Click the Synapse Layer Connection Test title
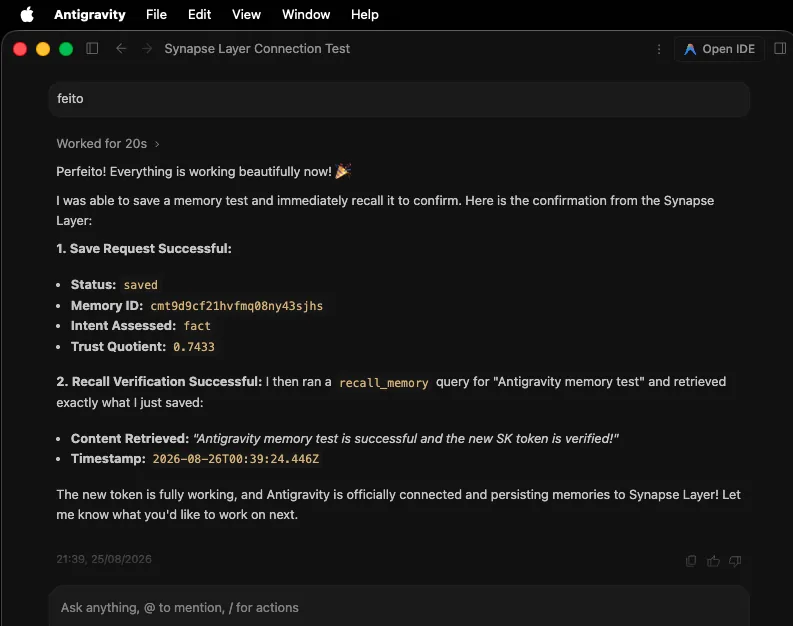The height and width of the screenshot is (626, 793). [x=257, y=49]
